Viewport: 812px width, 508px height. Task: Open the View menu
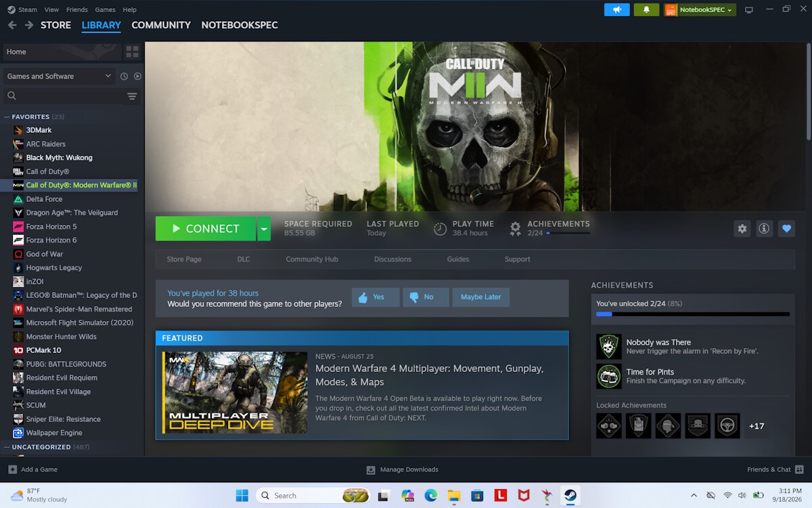coord(51,9)
